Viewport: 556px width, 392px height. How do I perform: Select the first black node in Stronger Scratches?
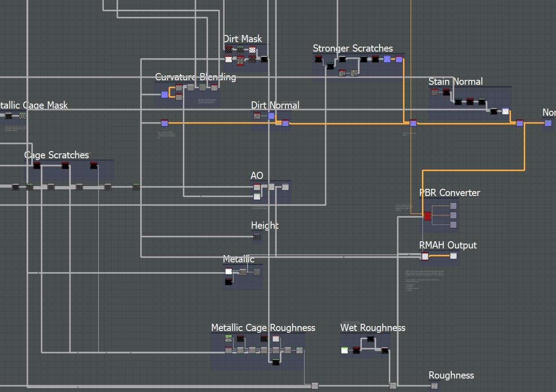[318, 59]
